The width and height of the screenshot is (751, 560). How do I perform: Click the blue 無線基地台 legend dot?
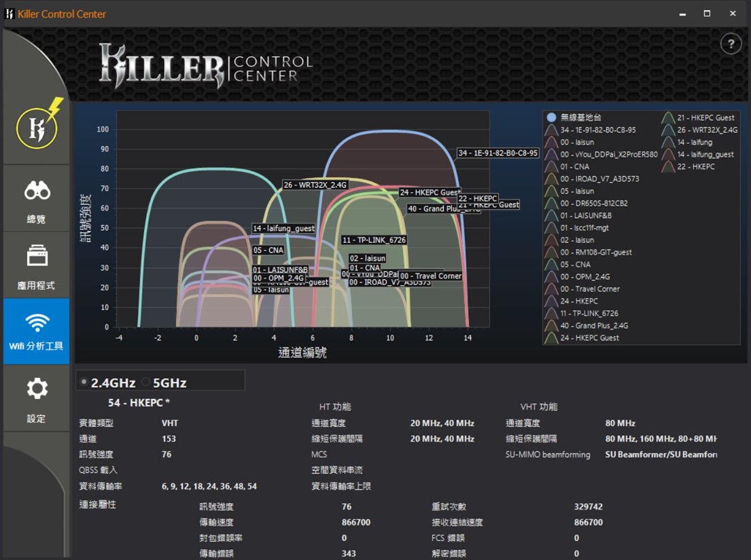[x=551, y=118]
